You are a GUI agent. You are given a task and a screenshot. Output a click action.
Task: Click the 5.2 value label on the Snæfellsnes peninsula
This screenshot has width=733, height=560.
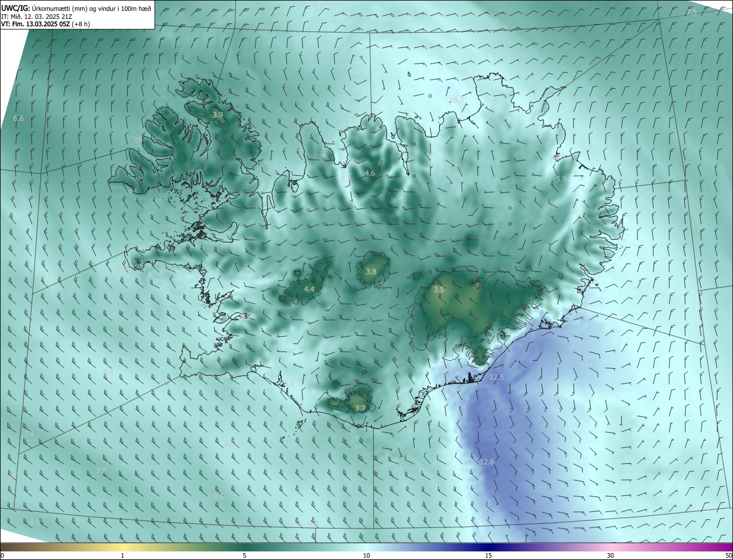click(x=137, y=263)
